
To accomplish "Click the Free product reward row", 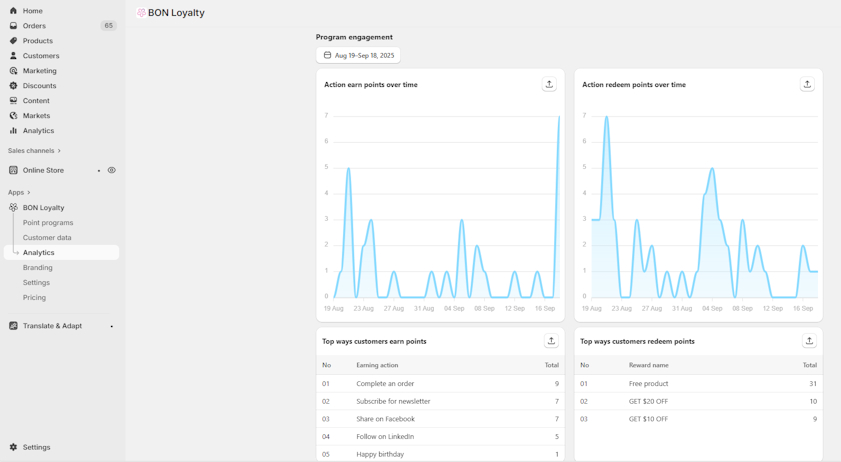I will [698, 384].
